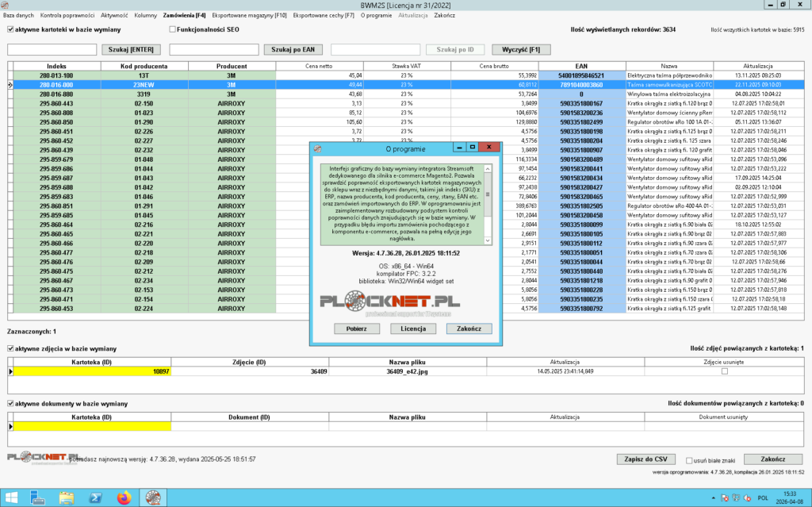
Task: Open Firefox from the taskbar
Action: pos(123,497)
